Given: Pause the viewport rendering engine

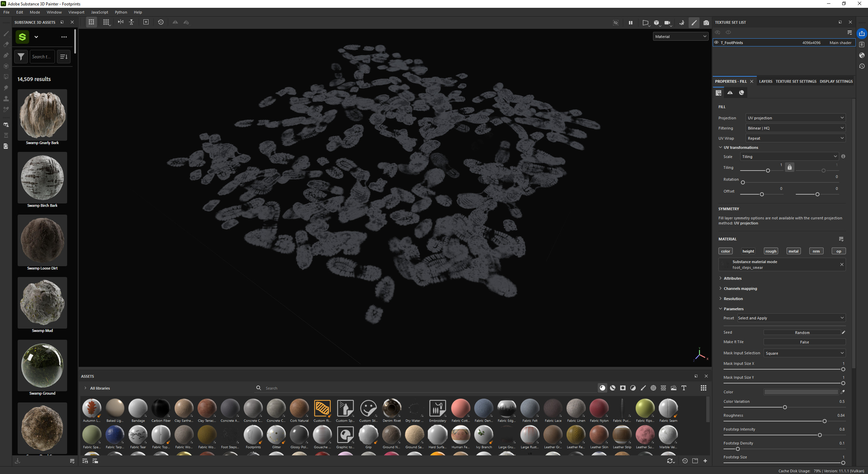Looking at the screenshot, I should (x=631, y=22).
